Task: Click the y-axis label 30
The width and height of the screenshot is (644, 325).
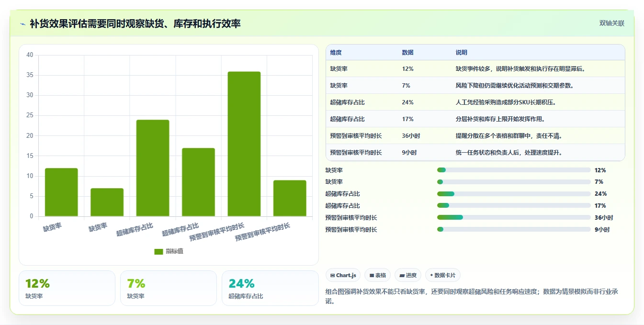Action: [x=30, y=95]
